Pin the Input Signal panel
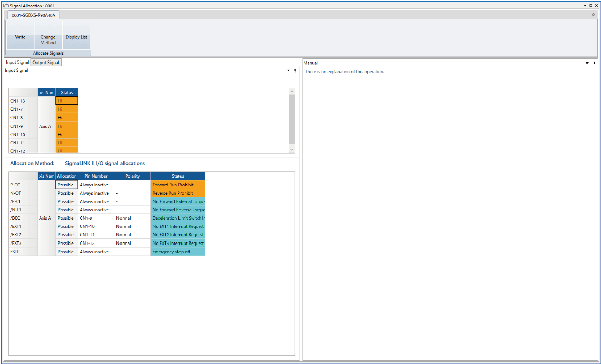The width and height of the screenshot is (601, 364). pos(295,71)
